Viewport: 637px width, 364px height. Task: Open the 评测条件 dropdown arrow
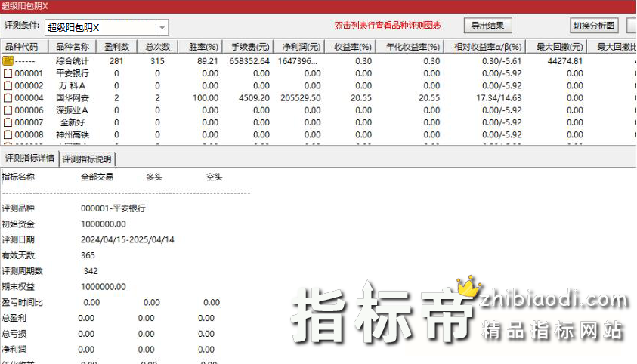tap(162, 28)
